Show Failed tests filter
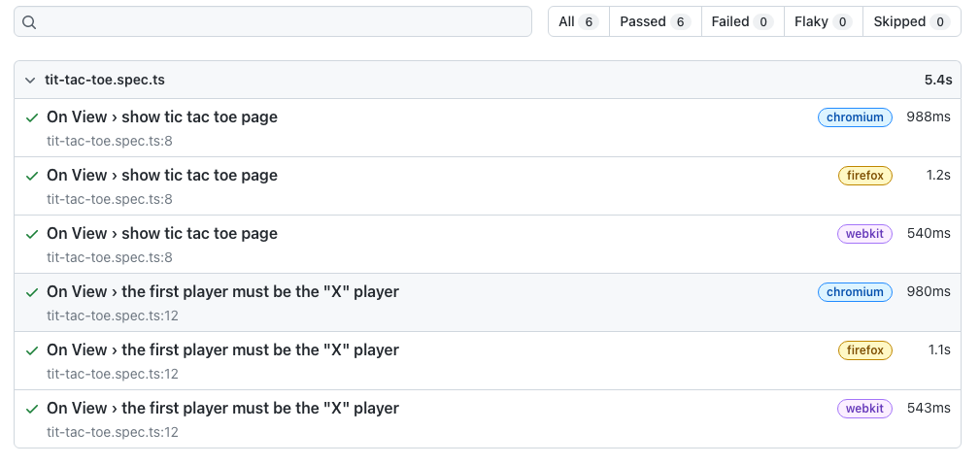 tap(742, 22)
